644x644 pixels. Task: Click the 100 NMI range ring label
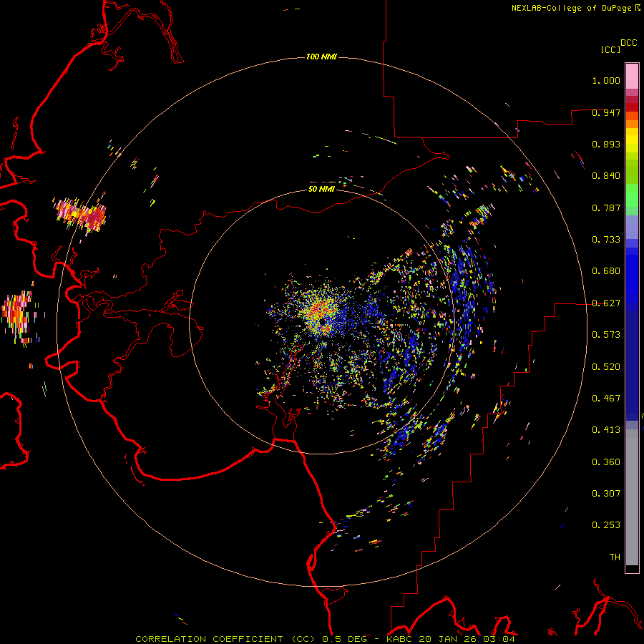[321, 57]
